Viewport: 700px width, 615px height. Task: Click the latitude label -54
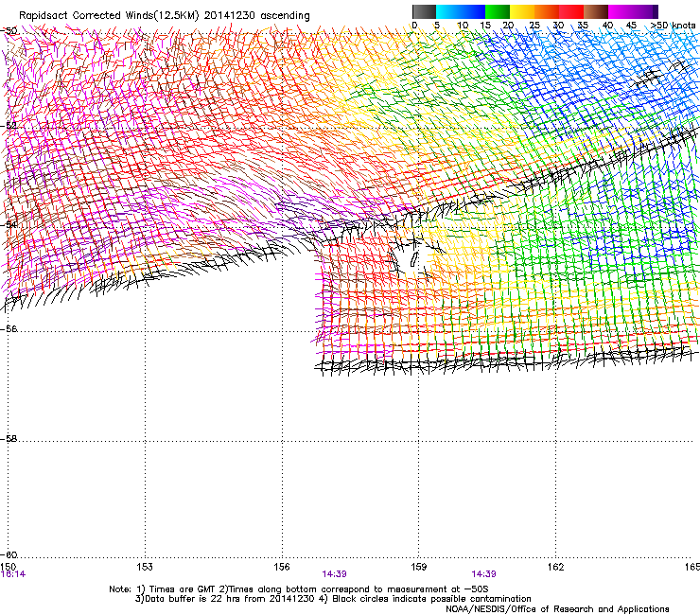click(x=9, y=224)
